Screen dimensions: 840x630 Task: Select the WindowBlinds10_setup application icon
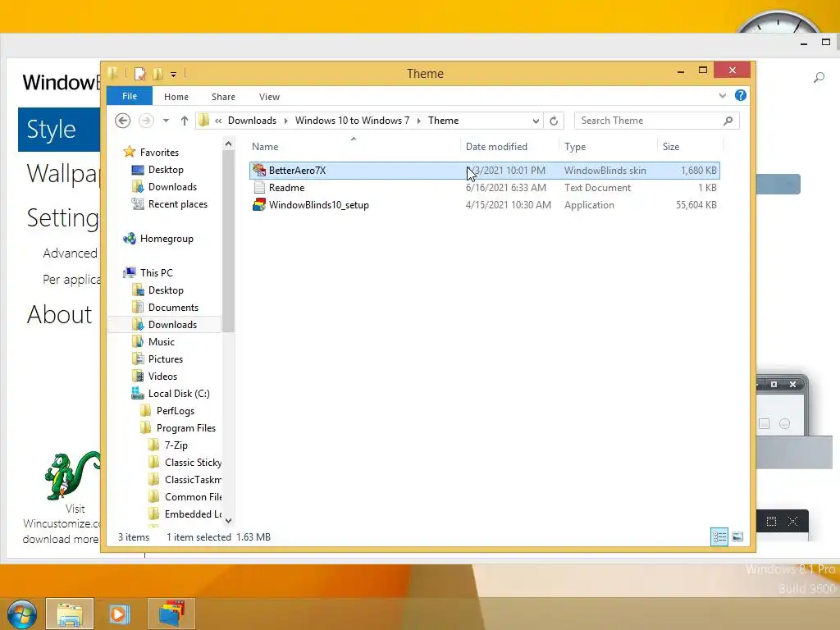[259, 204]
